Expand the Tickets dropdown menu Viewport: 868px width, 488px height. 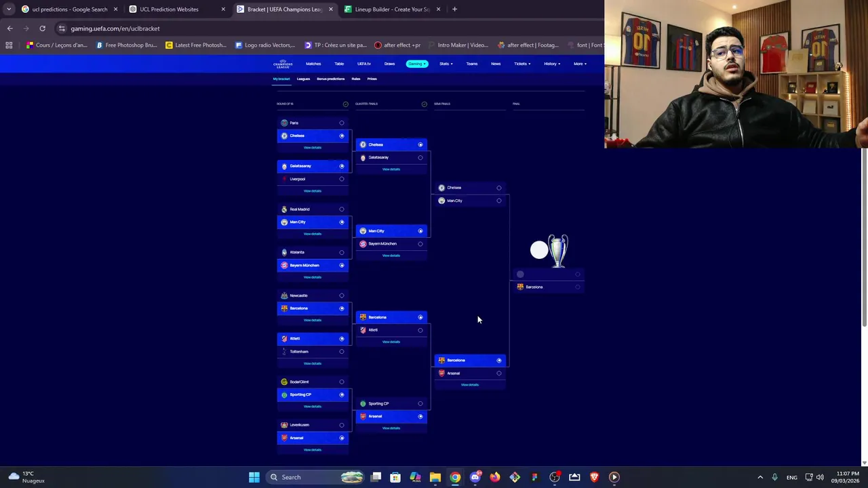click(x=521, y=64)
